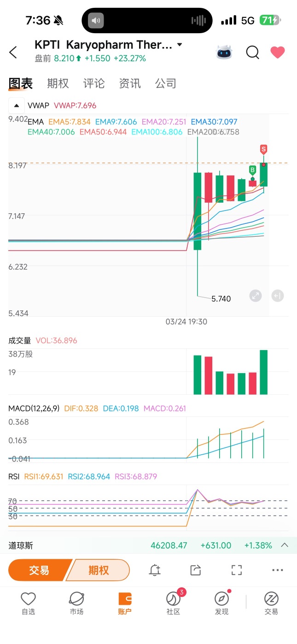Tap the red S sell marker
This screenshot has width=297, height=644.
coord(263,149)
